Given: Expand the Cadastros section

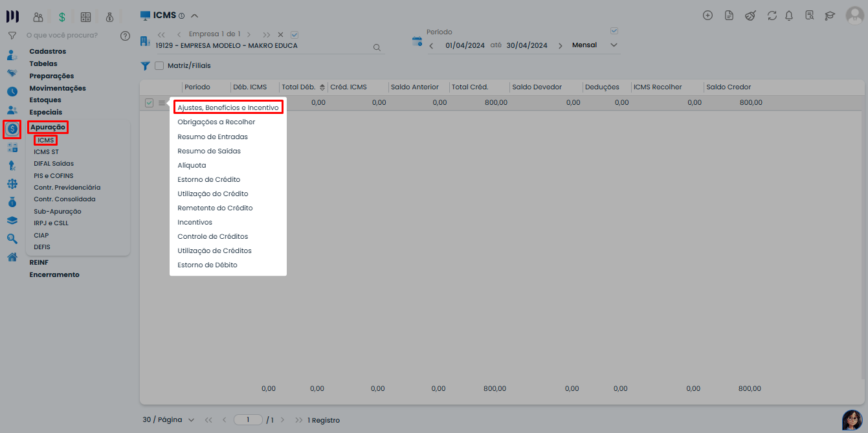Looking at the screenshot, I should [x=47, y=51].
